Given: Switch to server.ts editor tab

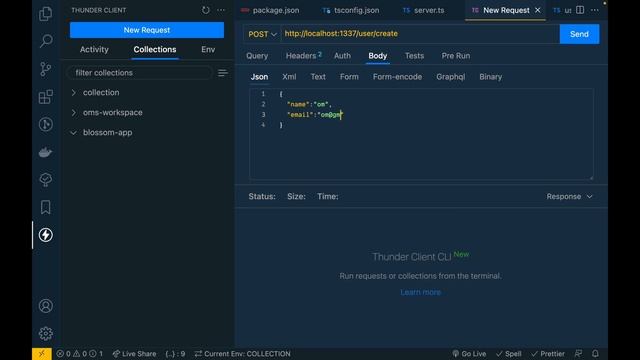Looking at the screenshot, I should click(x=424, y=10).
